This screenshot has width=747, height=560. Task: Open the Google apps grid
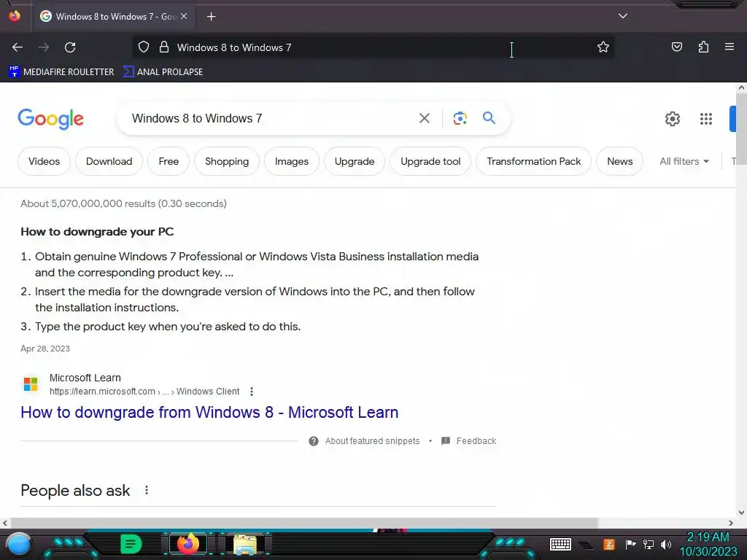(x=706, y=119)
